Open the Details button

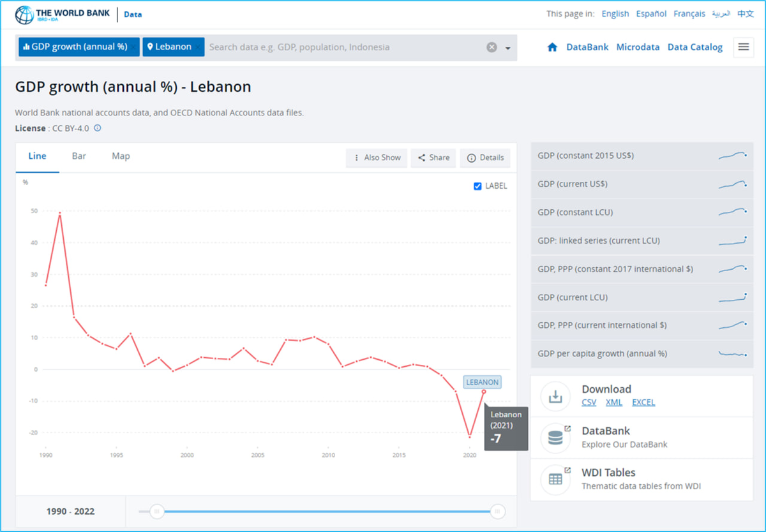tap(485, 158)
